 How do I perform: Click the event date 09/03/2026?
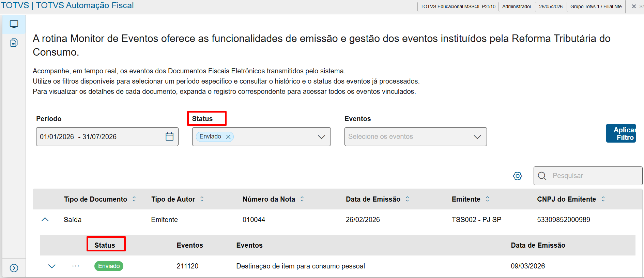coord(528,266)
